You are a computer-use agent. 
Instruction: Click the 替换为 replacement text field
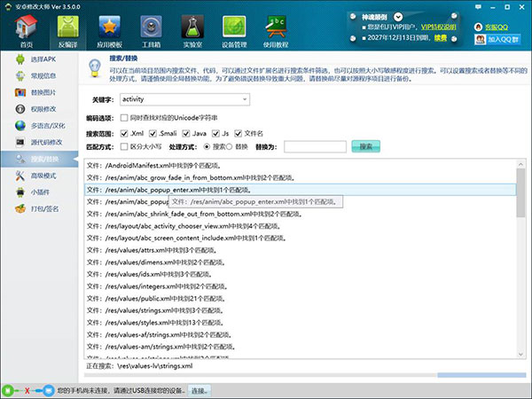pyautogui.click(x=315, y=146)
